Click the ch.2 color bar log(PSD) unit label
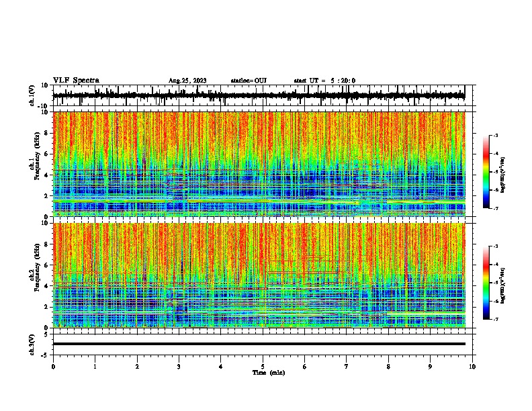Viewport: 532px width, 411px height. point(503,285)
